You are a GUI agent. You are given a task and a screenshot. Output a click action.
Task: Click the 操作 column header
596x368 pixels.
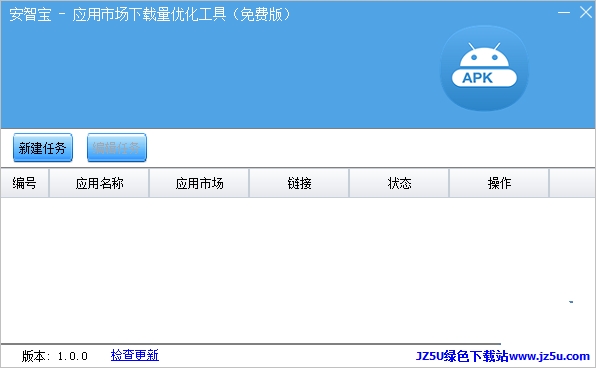(x=499, y=183)
